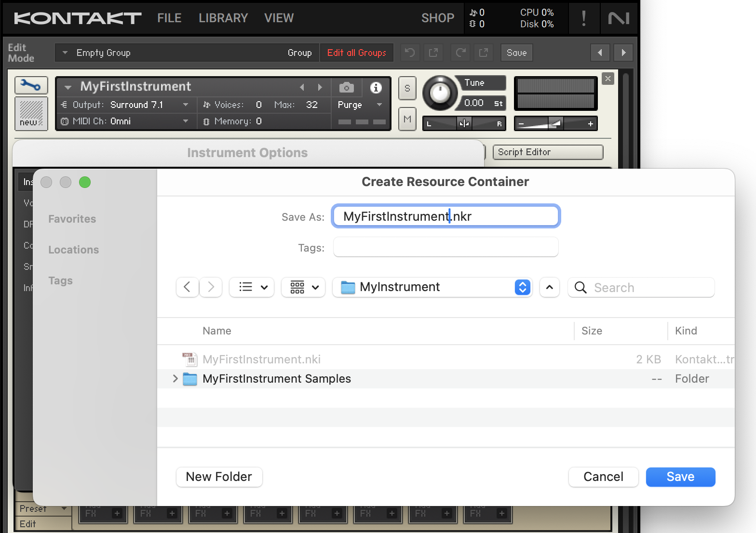This screenshot has height=533, width=756.
Task: Click Cancel in the dialog
Action: tap(603, 477)
